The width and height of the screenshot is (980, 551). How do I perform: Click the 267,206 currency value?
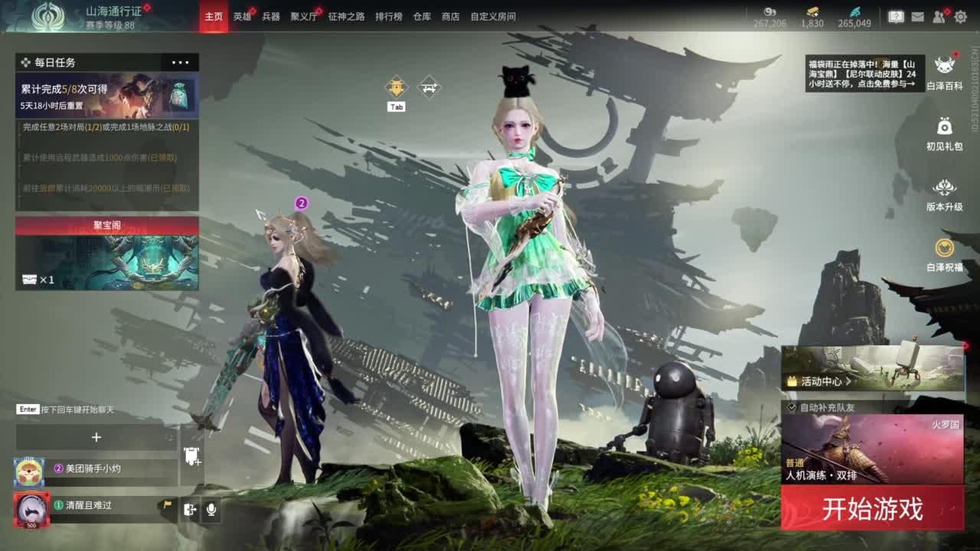point(769,24)
